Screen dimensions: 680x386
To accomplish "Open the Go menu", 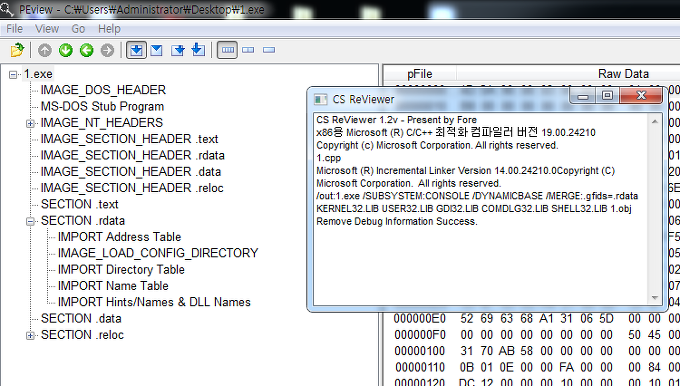I will coord(78,29).
